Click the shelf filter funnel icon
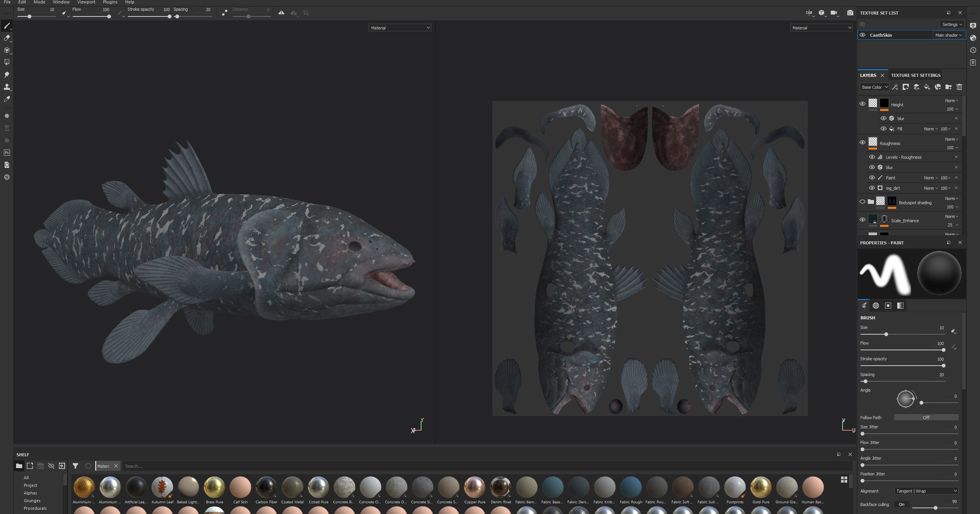 pyautogui.click(x=75, y=466)
